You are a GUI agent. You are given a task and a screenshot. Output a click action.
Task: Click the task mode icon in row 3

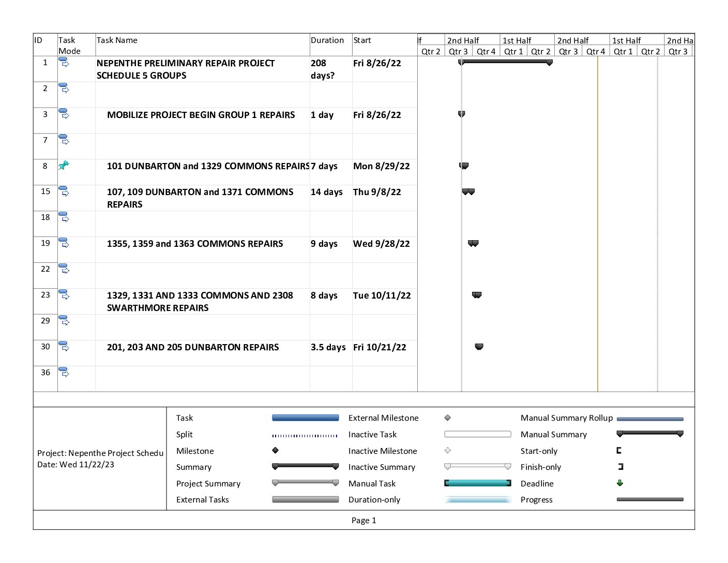click(64, 114)
